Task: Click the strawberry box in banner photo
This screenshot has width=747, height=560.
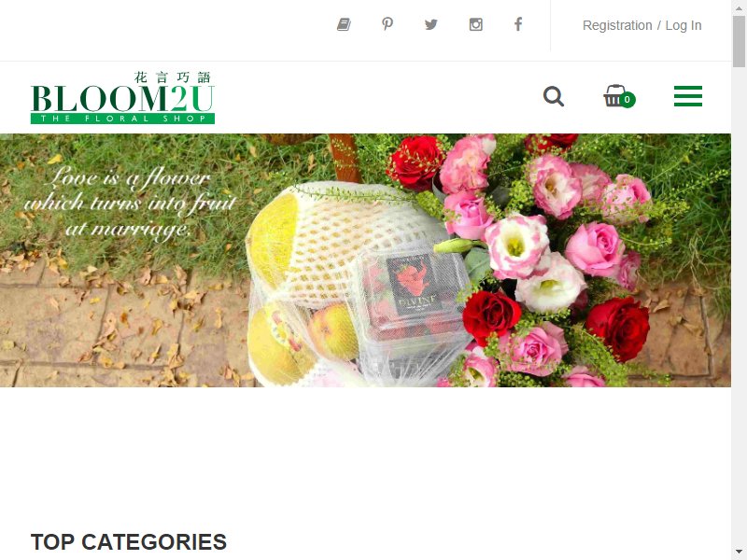Action: (410, 295)
